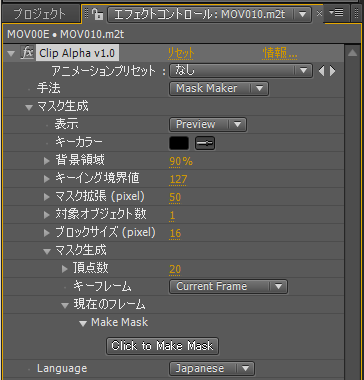Expand the 背景領域 property
The width and height of the screenshot is (364, 380).
47,161
